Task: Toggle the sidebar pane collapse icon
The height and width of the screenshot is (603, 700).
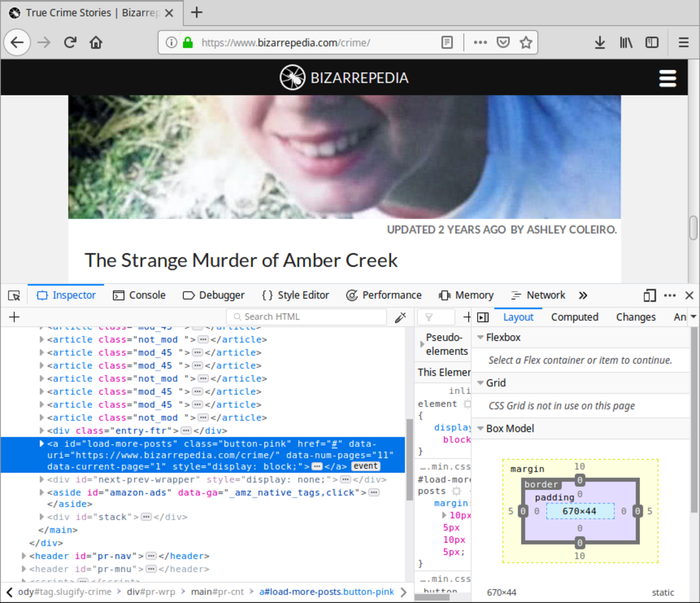Action: click(483, 317)
